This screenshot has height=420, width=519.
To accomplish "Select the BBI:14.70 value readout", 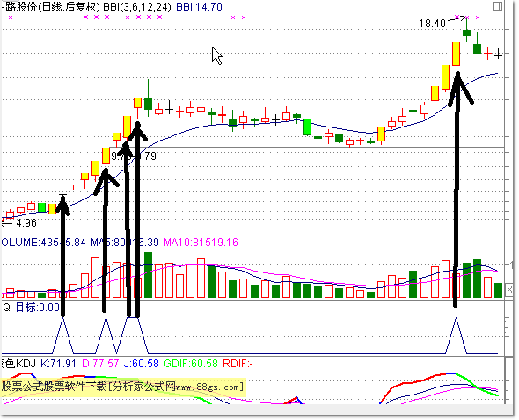I will coord(199,7).
